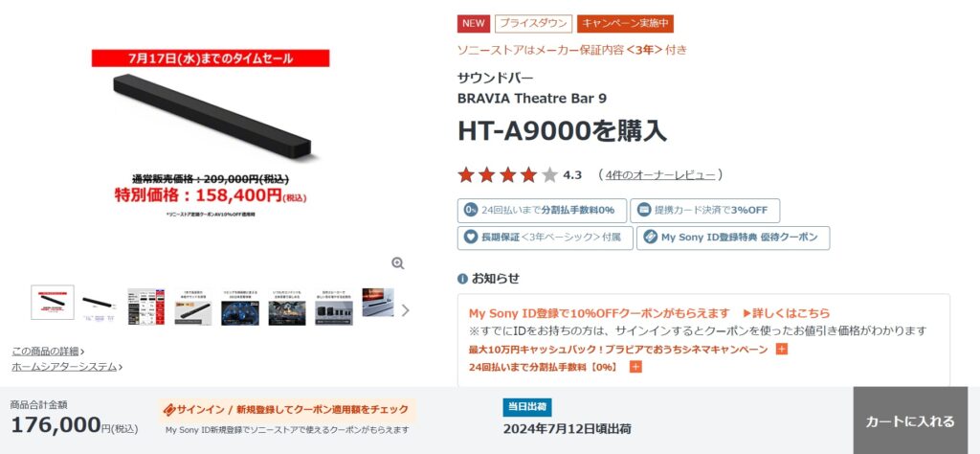Expand the キャッシュバック campaign plus icon

pyautogui.click(x=781, y=349)
